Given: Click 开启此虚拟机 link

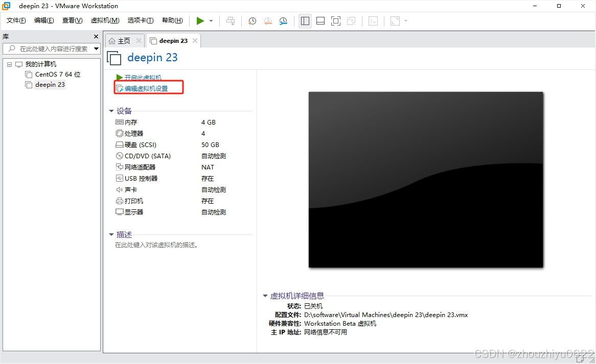Looking at the screenshot, I should coord(143,78).
